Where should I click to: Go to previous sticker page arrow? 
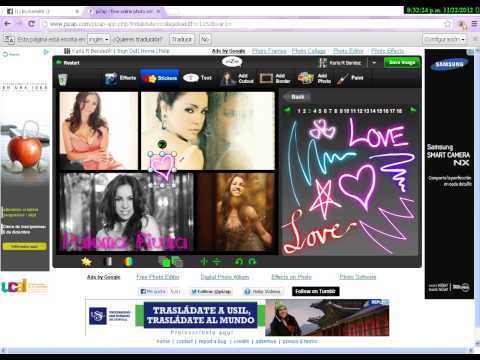click(x=287, y=110)
